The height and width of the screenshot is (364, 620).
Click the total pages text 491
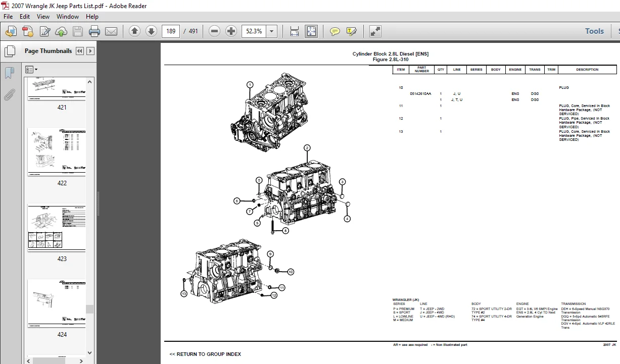(194, 31)
